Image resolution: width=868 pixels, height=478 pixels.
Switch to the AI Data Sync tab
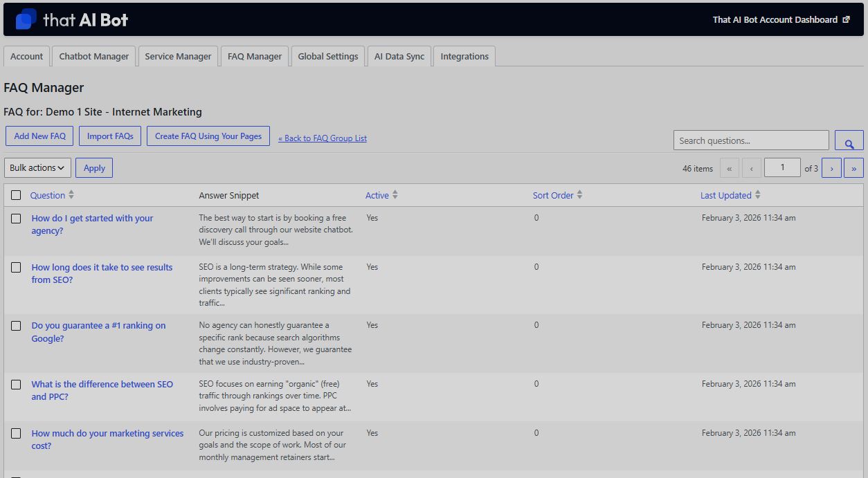tap(399, 56)
